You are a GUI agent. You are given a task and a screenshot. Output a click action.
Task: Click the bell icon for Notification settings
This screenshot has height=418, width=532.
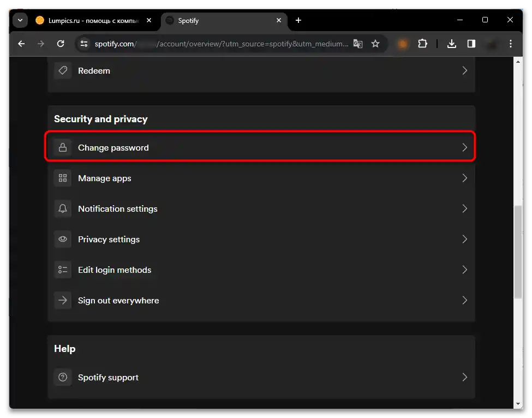63,208
